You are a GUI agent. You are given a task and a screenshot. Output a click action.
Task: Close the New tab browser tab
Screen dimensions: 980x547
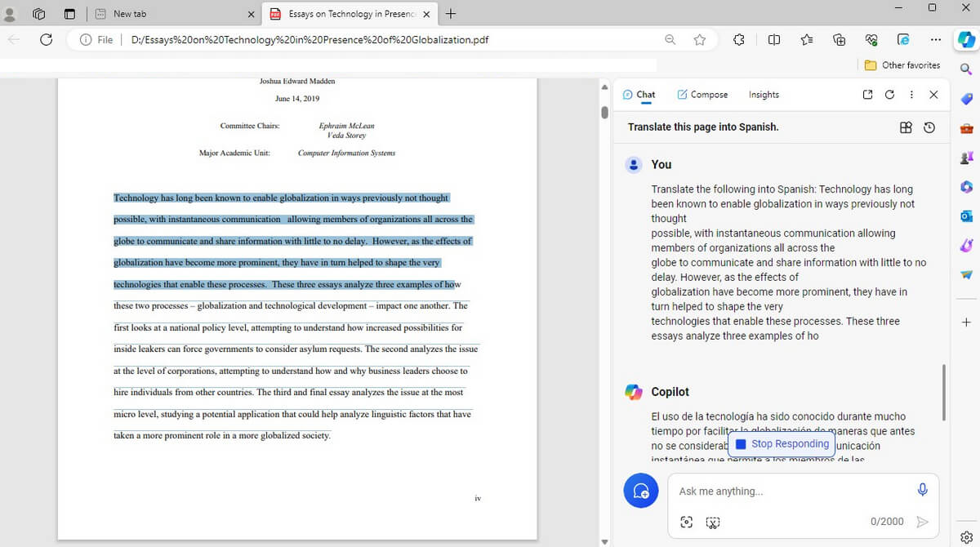(251, 14)
